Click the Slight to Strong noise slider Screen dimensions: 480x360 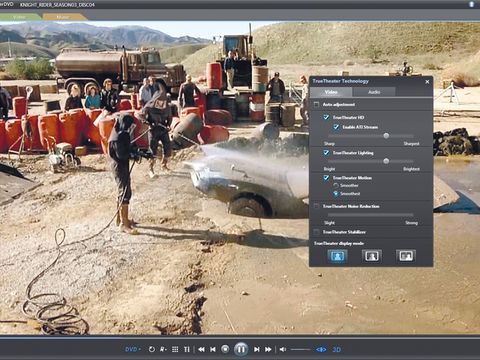click(x=371, y=215)
